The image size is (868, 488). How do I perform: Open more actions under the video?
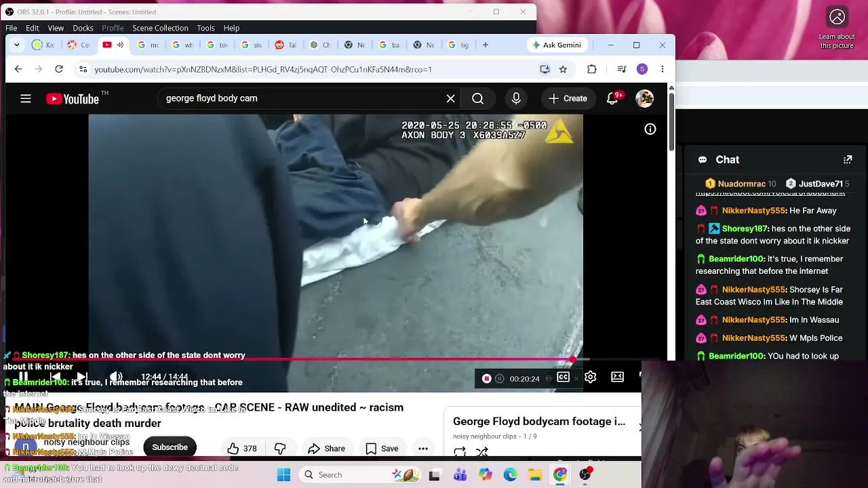point(423,448)
